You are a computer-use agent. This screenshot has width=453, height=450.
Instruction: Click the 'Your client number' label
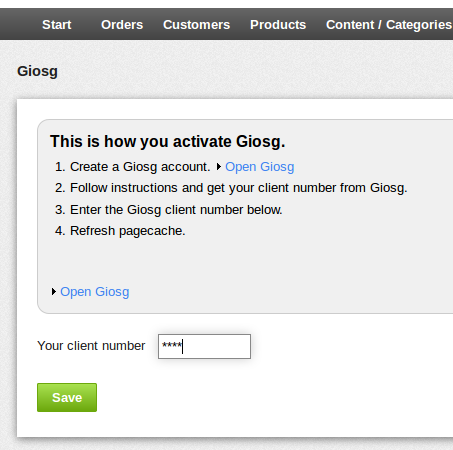[91, 346]
